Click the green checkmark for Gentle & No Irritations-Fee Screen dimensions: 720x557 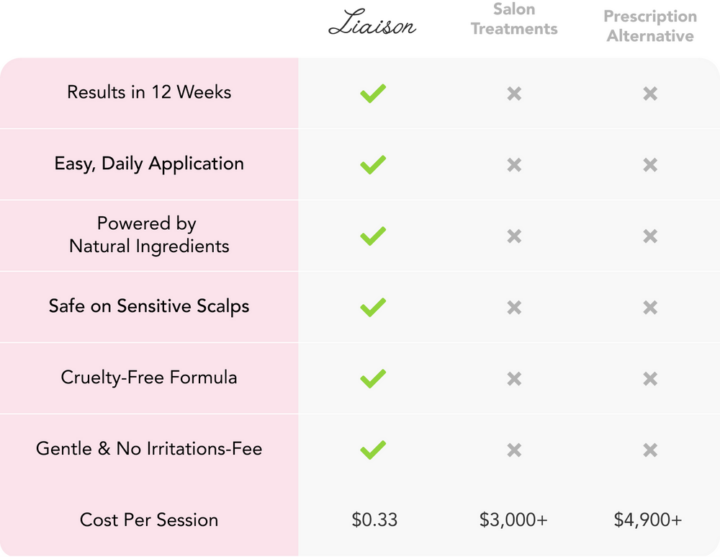pyautogui.click(x=373, y=449)
